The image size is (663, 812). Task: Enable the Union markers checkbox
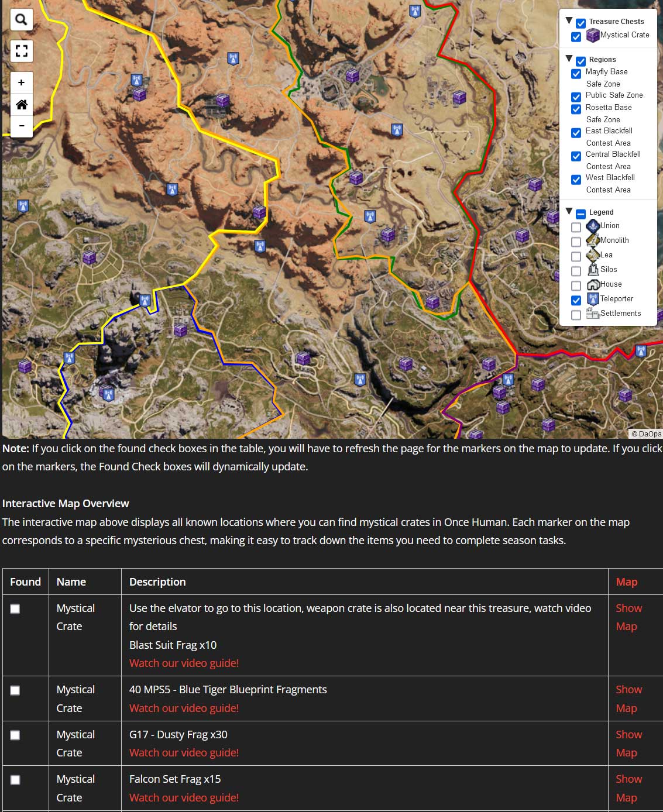(x=576, y=227)
